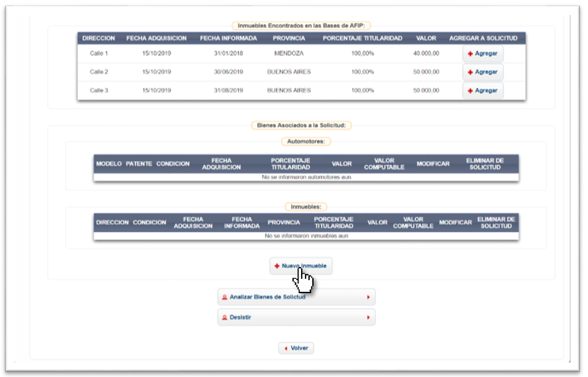Click the 'No se informaron automotores aun' row

pos(306,177)
